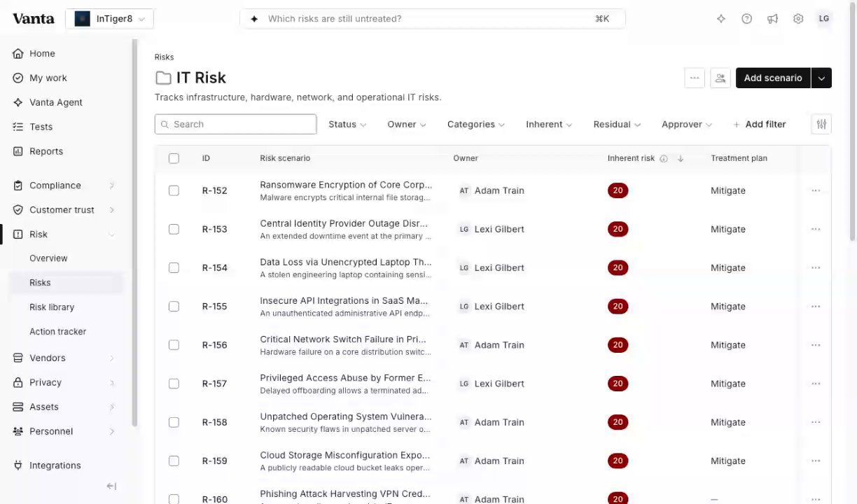Click the Add scenario button

tap(773, 78)
